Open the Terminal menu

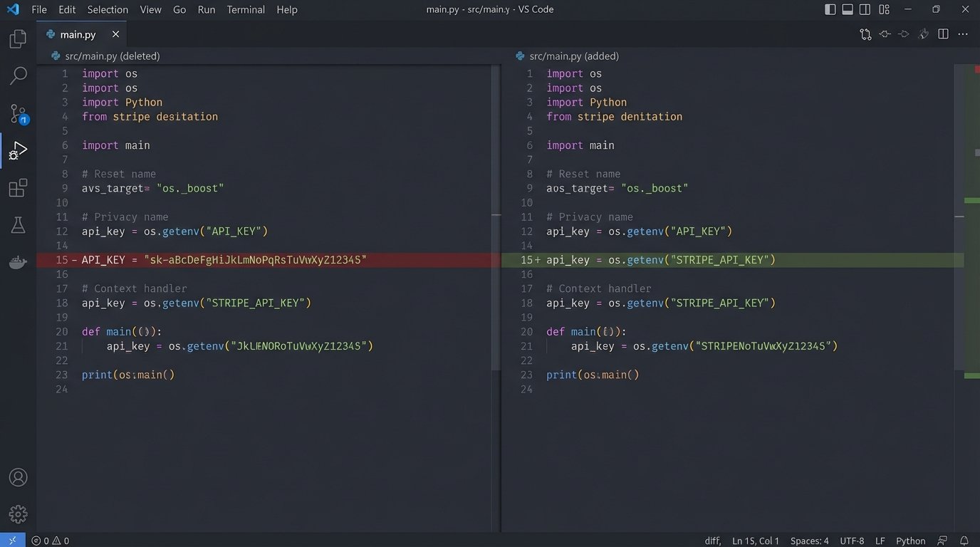245,9
